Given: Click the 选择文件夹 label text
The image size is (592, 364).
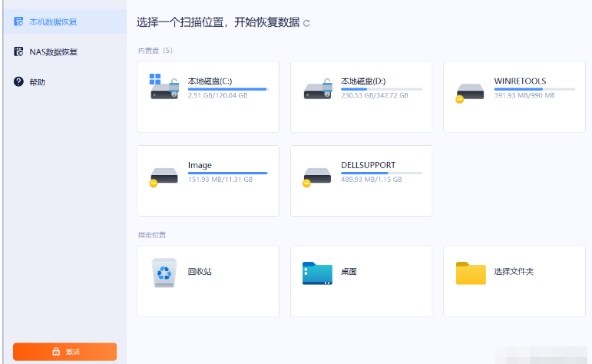Looking at the screenshot, I should pyautogui.click(x=514, y=272).
